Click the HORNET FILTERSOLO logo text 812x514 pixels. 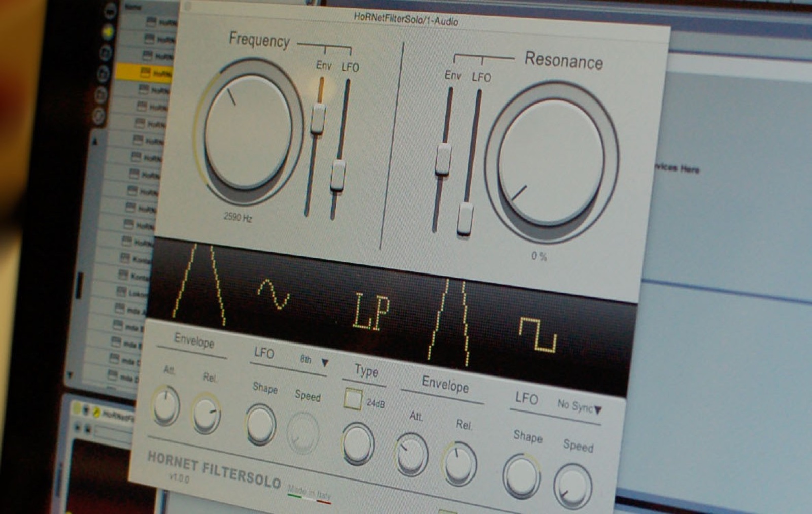coord(214,469)
